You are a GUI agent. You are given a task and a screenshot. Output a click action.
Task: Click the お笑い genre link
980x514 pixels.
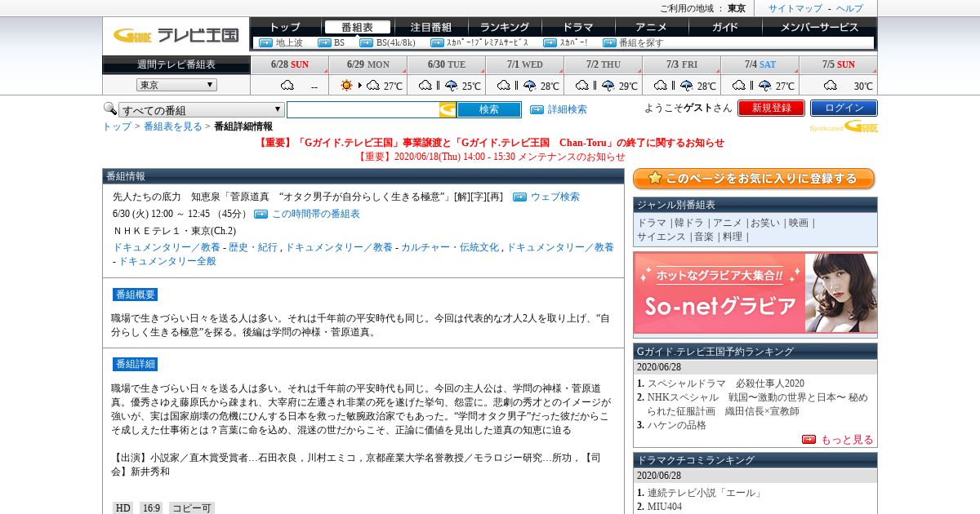(764, 223)
